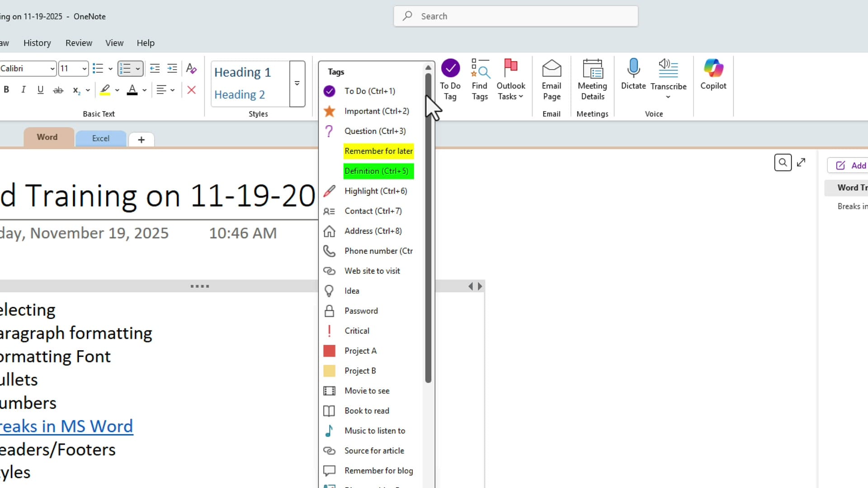This screenshot has height=488, width=868.
Task: Follow the Breaks in MS Word link
Action: [66, 426]
